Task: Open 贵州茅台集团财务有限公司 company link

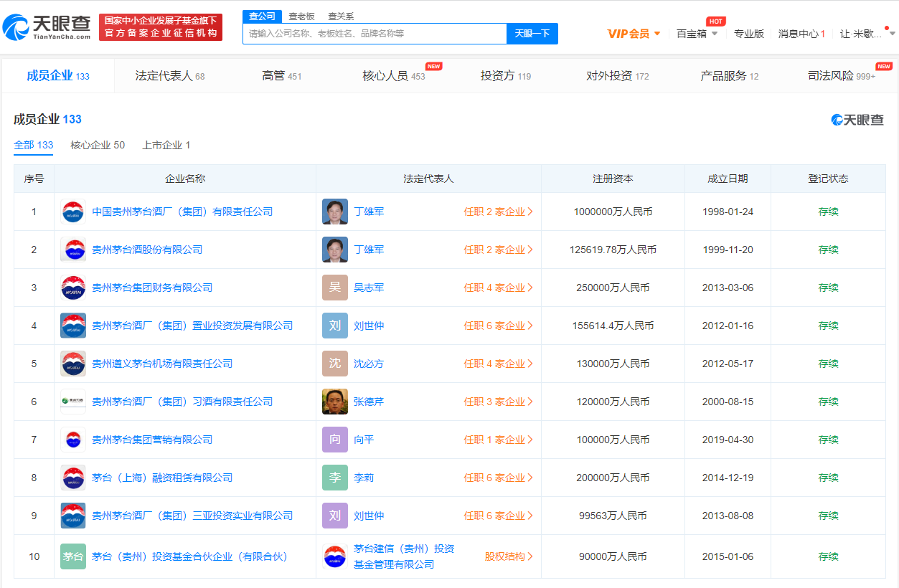Action: point(152,288)
